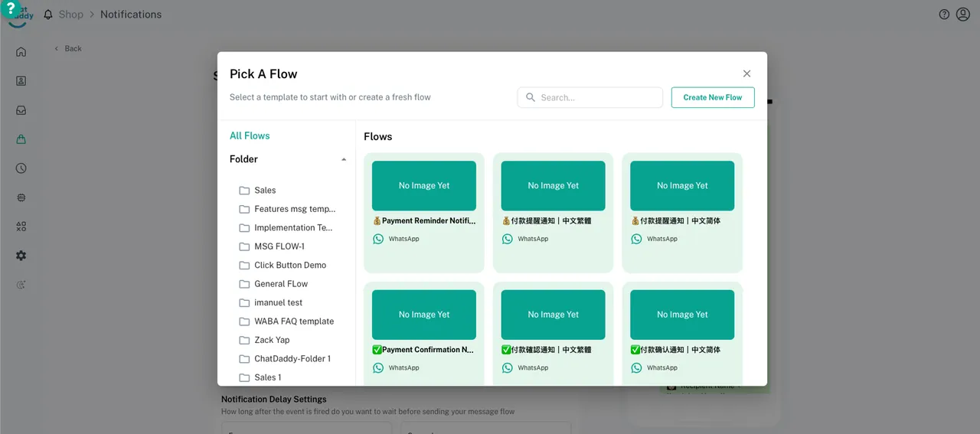Click the home icon in left sidebar
The image size is (980, 434).
pyautogui.click(x=21, y=52)
